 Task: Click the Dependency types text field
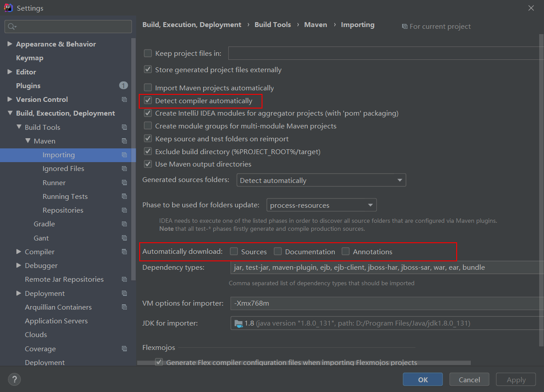click(387, 268)
